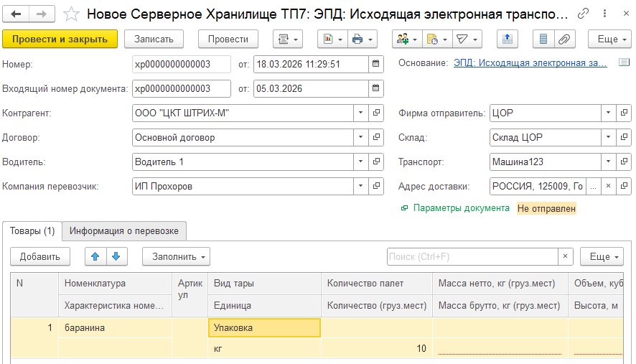Open the Водитель record with open icon
Image resolution: width=636 pixels, height=364 pixels.
(376, 162)
